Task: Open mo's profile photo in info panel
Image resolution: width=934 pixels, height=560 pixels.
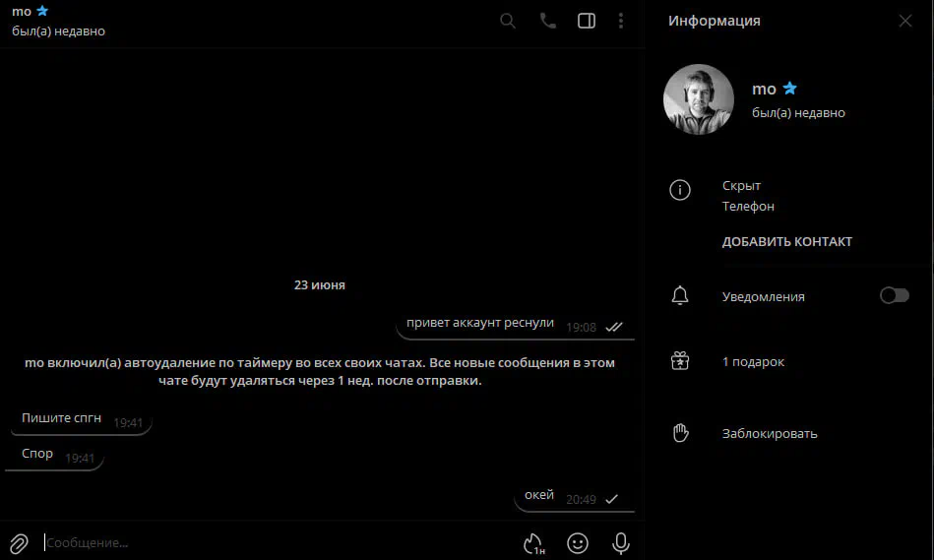Action: [x=698, y=99]
